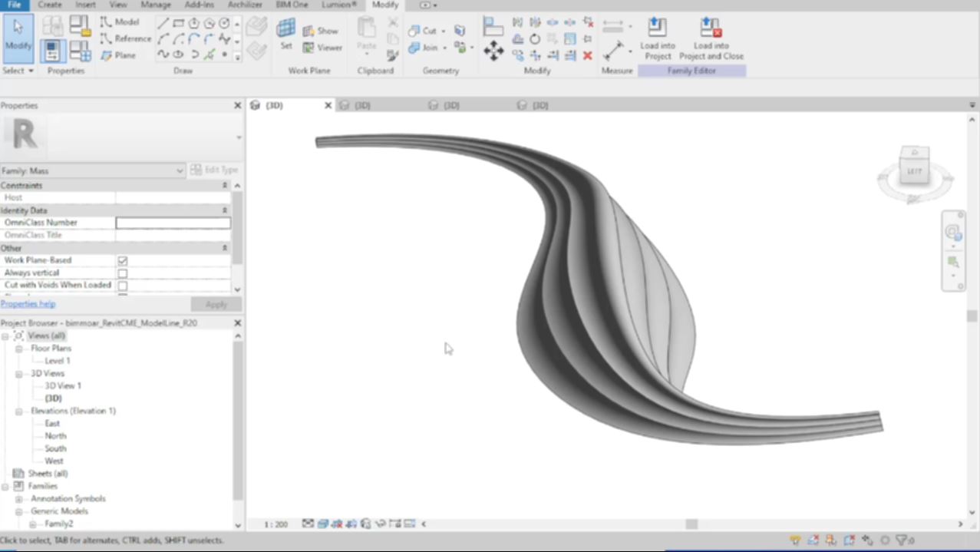Click the OmniClass Number input field
This screenshot has height=552, width=980.
(x=173, y=223)
